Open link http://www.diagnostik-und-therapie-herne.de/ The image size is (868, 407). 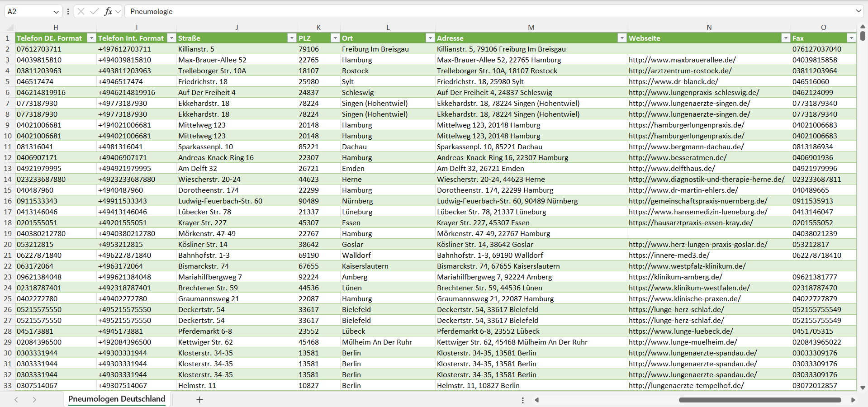(x=707, y=179)
